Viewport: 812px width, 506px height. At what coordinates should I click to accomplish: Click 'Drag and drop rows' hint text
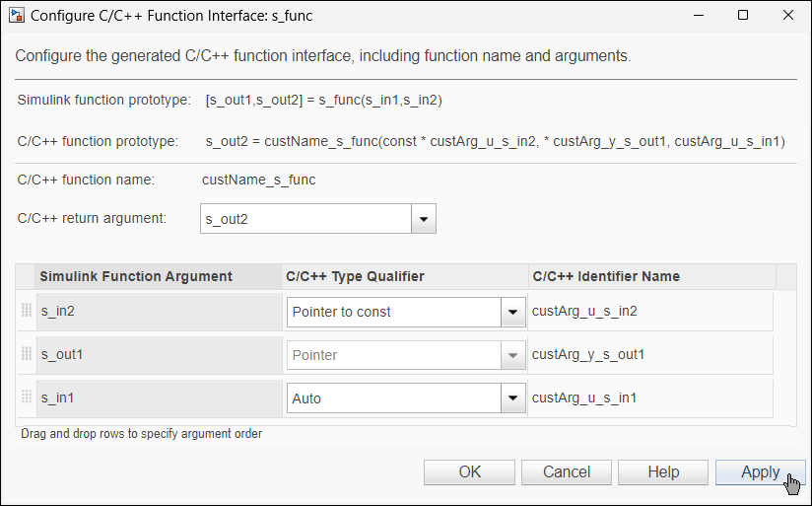141,433
